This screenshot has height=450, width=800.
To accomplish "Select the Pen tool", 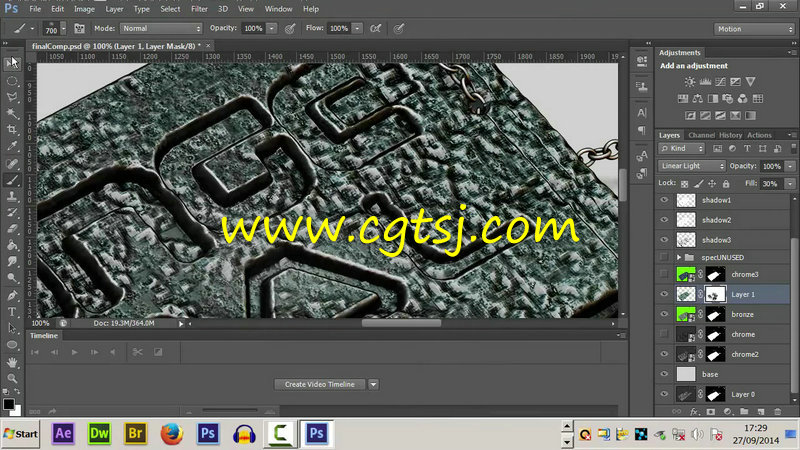I will click(12, 295).
